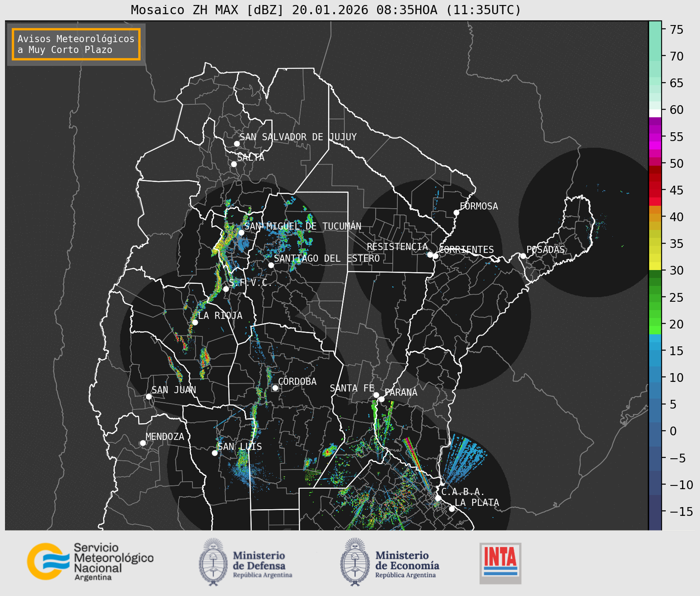Viewport: 700px width, 596px height.
Task: Click the "PARANÁ" city label
Action: pos(401,392)
